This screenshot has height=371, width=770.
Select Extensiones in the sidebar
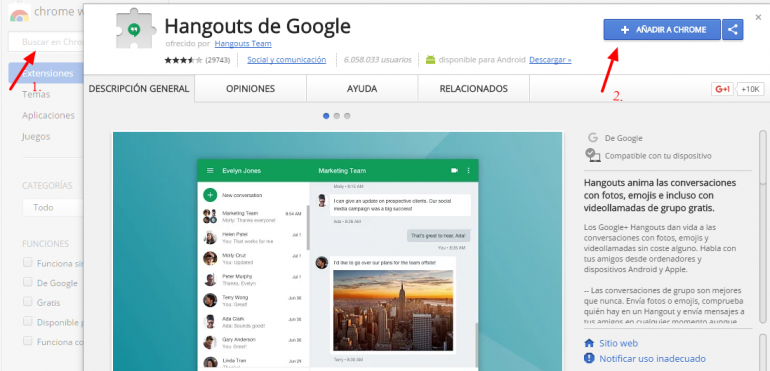click(x=46, y=73)
